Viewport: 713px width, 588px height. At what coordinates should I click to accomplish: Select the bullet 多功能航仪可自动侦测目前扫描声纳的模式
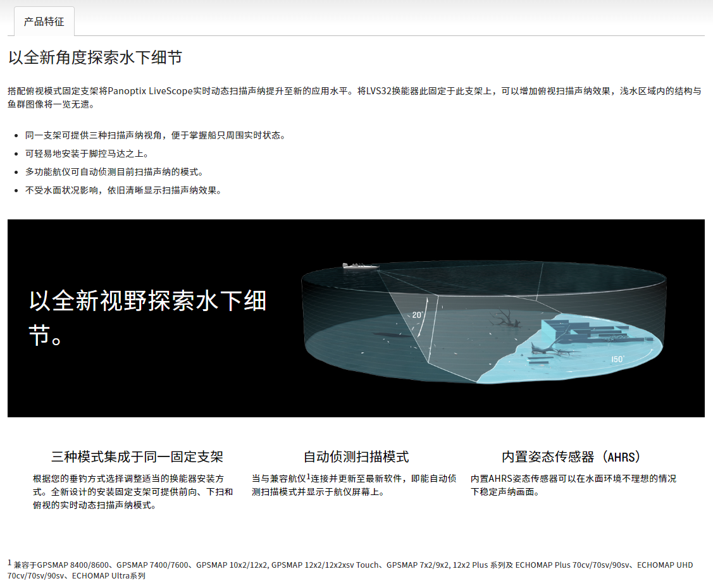(114, 172)
